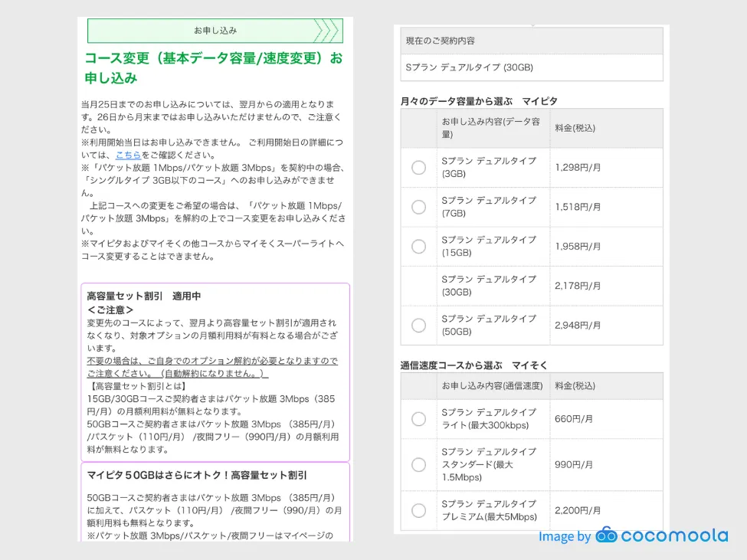Click the 660円/月 price cell
Viewport: 747px width, 560px height.
(606, 419)
